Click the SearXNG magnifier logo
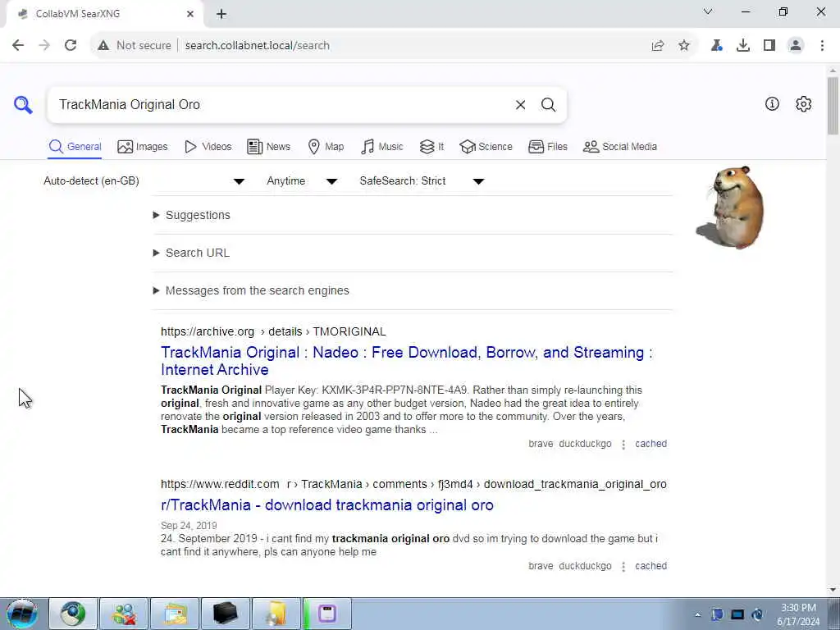 pyautogui.click(x=23, y=104)
